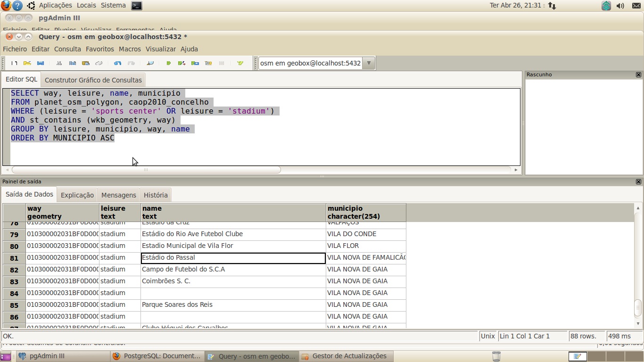Open the Favoritos menu
This screenshot has width=644, height=362.
[x=100, y=49]
